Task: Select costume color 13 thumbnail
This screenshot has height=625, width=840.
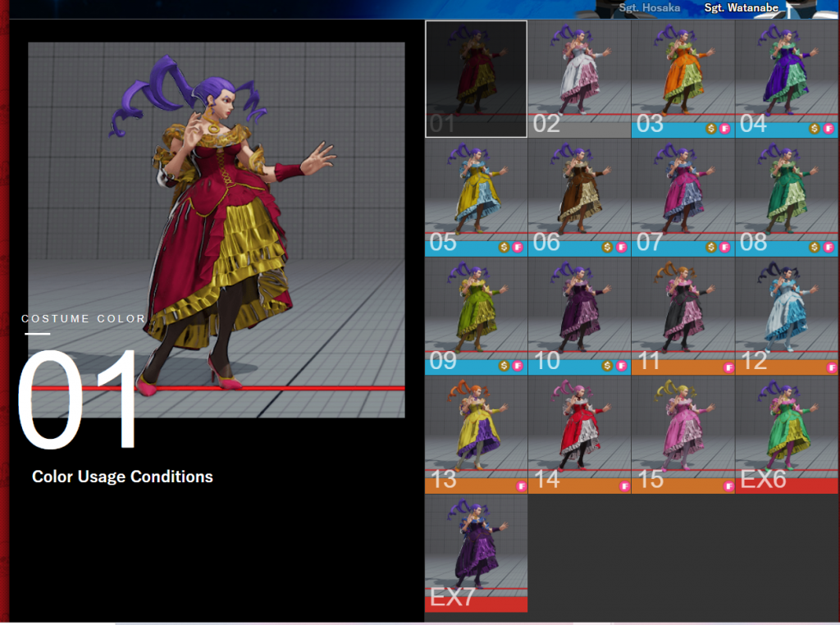Action: [x=476, y=435]
